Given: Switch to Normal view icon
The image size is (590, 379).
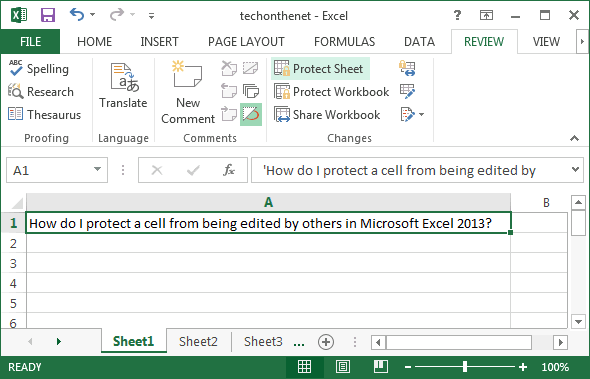Looking at the screenshot, I should (x=304, y=366).
